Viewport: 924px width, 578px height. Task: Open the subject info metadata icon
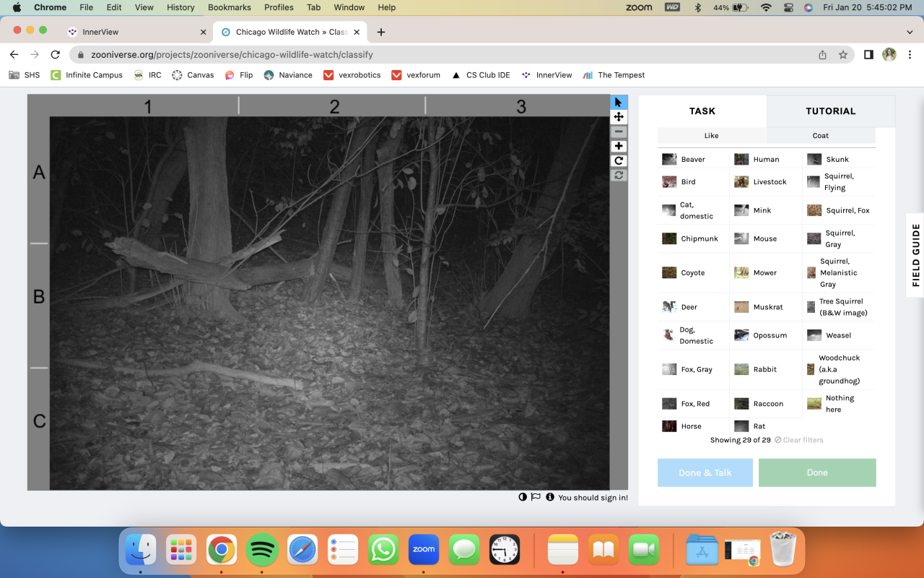pos(550,497)
